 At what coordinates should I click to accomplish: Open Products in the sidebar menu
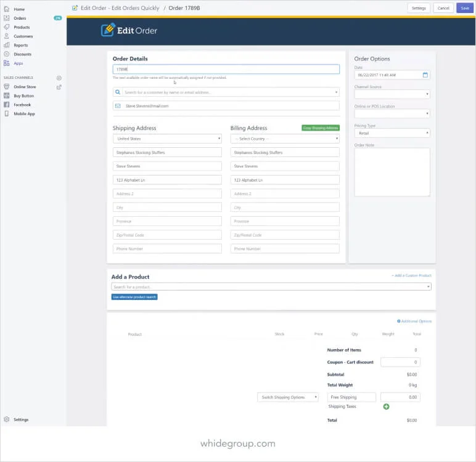[x=22, y=27]
